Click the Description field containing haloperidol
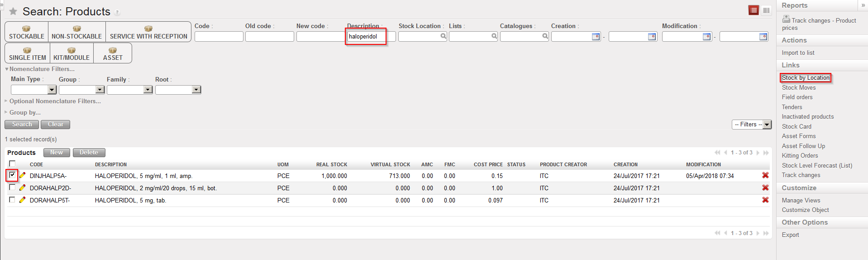The image size is (868, 260). tap(366, 37)
